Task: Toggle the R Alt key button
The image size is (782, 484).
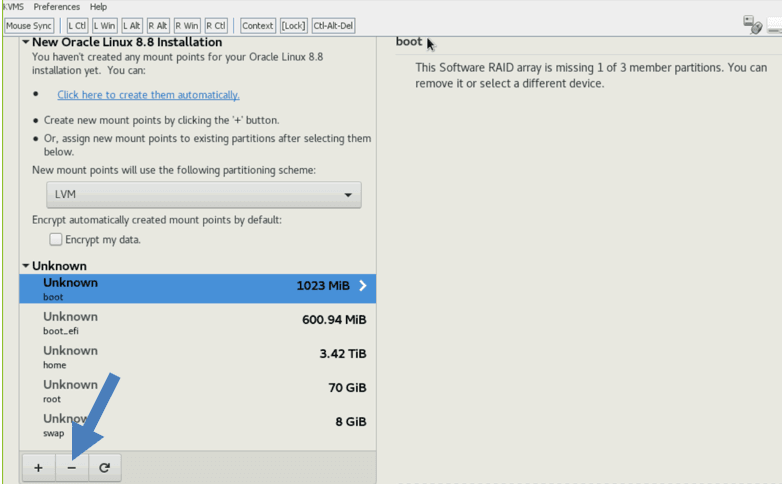Action: 158,26
